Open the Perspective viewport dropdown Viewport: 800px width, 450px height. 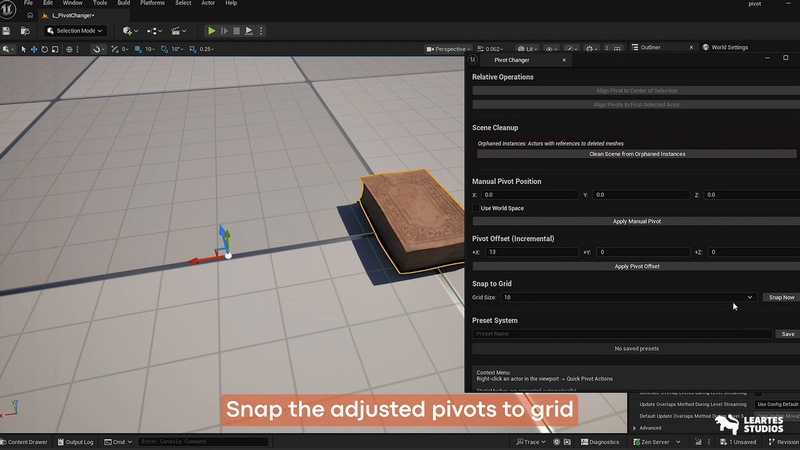tap(448, 48)
